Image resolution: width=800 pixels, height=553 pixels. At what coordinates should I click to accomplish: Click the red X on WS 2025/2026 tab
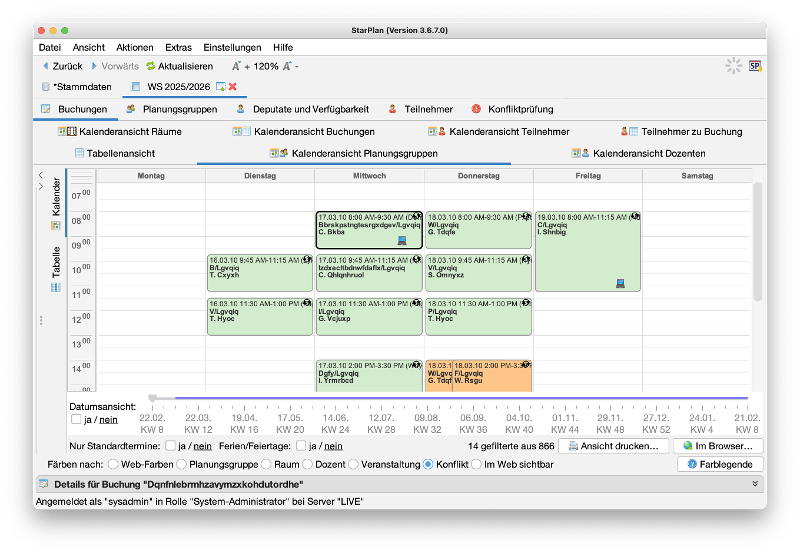[232, 87]
